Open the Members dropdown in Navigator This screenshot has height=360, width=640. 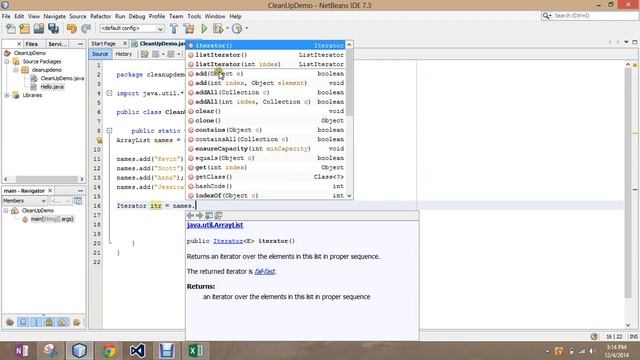pos(24,201)
